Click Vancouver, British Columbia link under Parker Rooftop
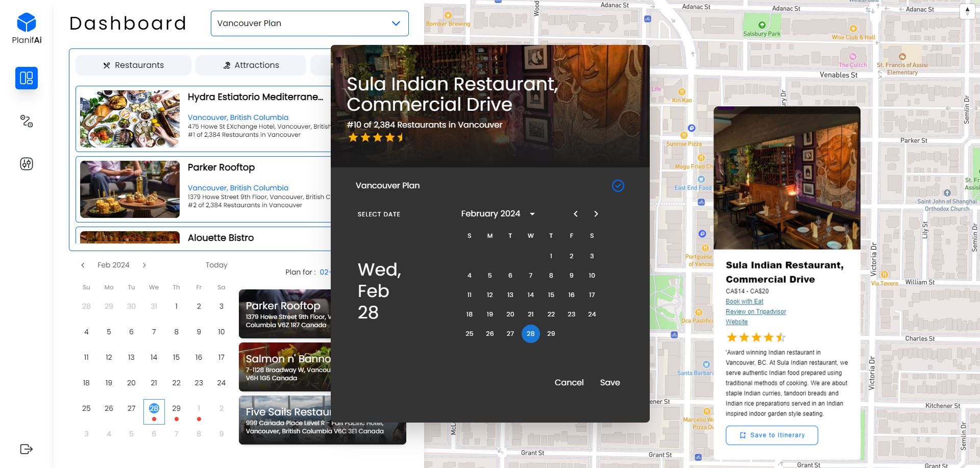 click(x=238, y=188)
